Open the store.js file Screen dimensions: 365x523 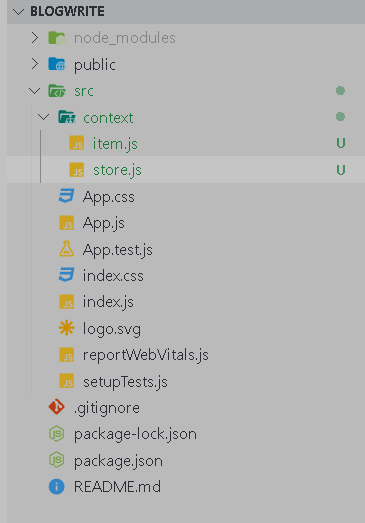point(117,170)
